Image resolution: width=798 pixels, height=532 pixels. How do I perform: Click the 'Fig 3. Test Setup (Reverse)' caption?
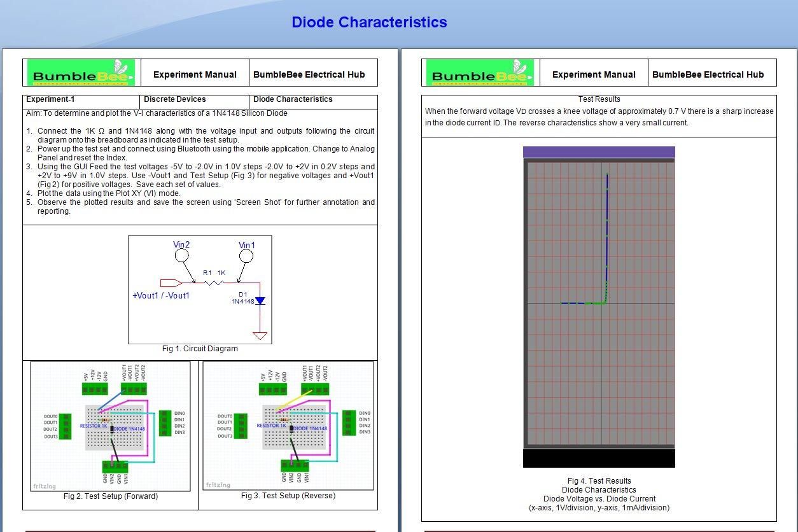click(288, 496)
